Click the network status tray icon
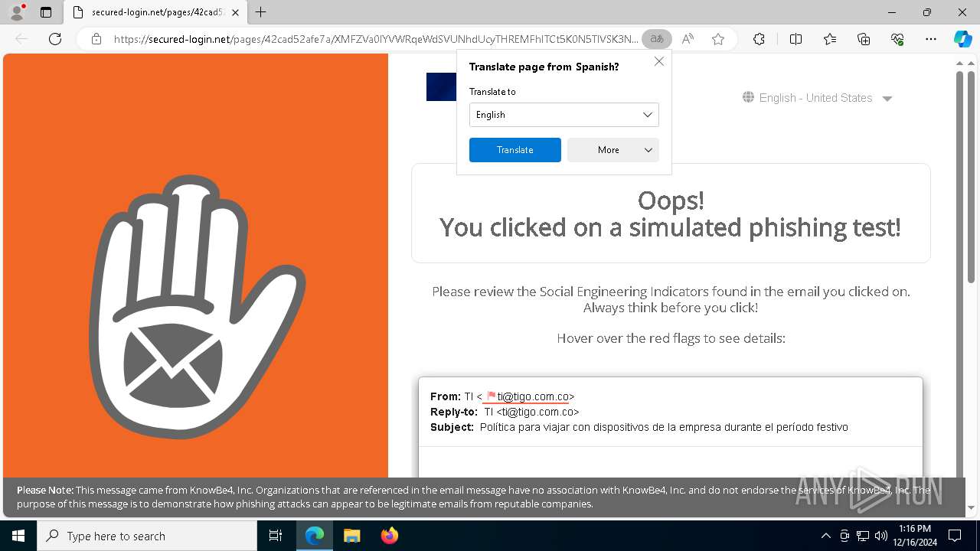 coord(863,536)
